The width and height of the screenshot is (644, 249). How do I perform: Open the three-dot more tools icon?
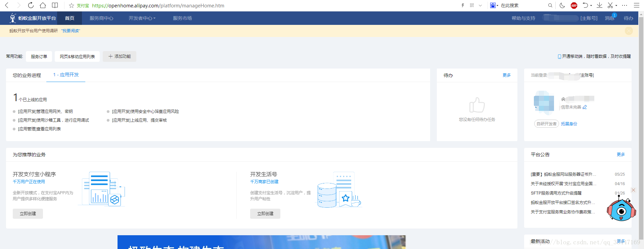point(625,5)
